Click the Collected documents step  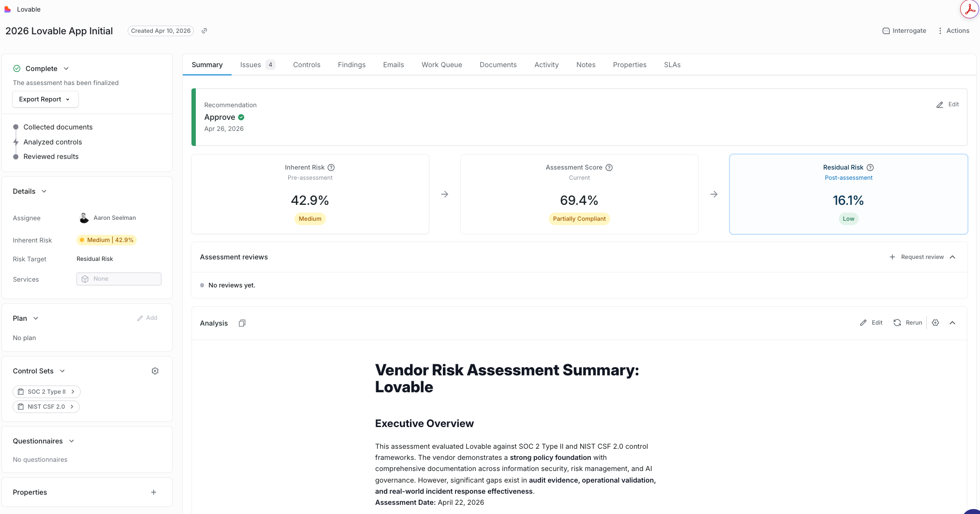58,127
